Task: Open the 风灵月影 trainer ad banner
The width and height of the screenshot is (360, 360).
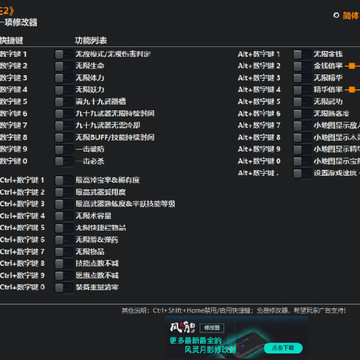Action: pyautogui.click(x=236, y=337)
